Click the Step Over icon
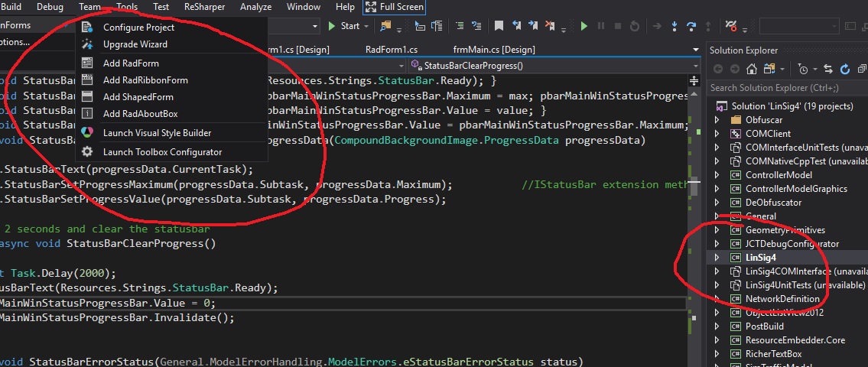868x367 pixels. (691, 26)
